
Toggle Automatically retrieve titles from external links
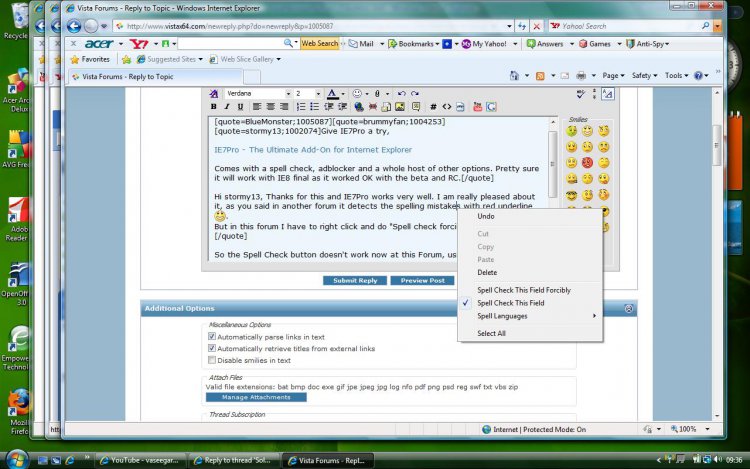pos(212,349)
